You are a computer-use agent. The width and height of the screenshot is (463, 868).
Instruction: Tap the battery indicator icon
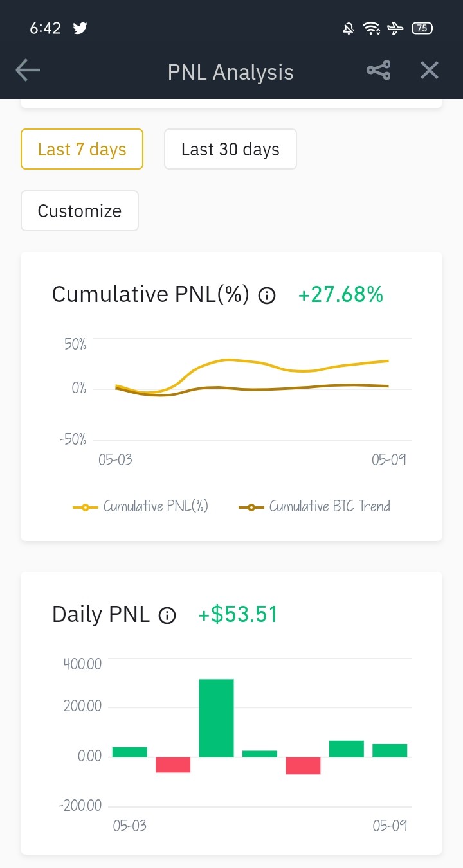coord(422,28)
